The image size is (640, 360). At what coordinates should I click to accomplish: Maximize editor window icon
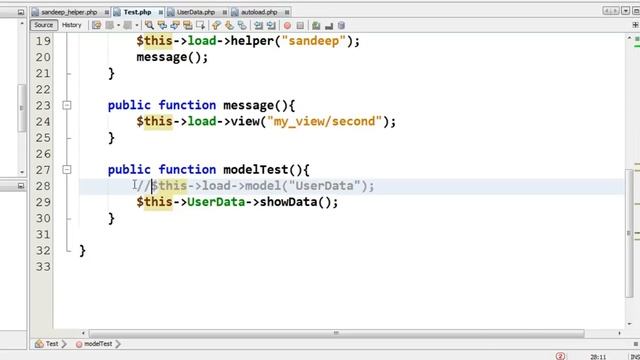point(636,11)
